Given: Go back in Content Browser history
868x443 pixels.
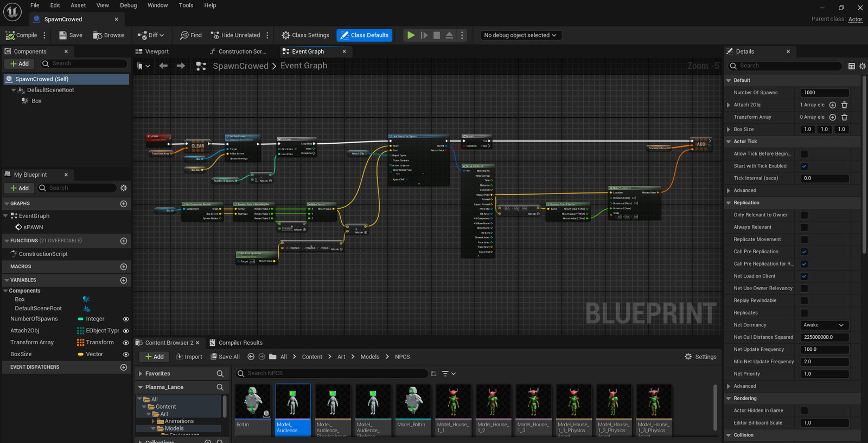Looking at the screenshot, I should point(251,357).
